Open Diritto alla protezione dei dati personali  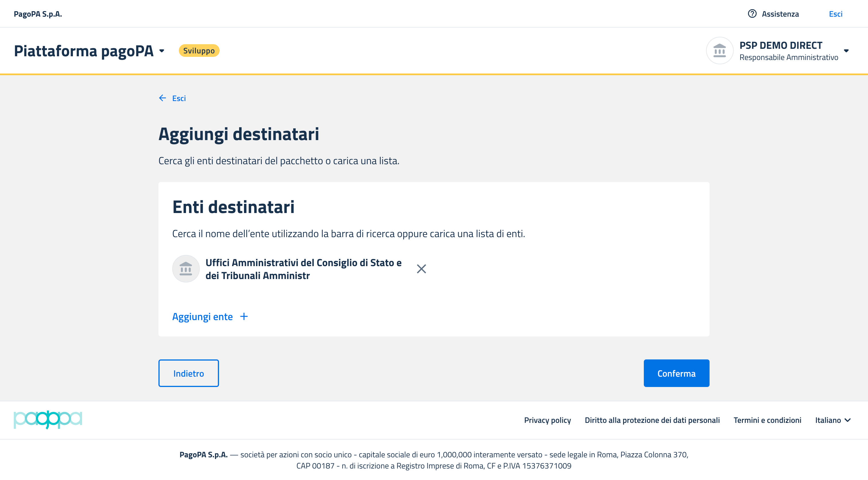(x=652, y=420)
